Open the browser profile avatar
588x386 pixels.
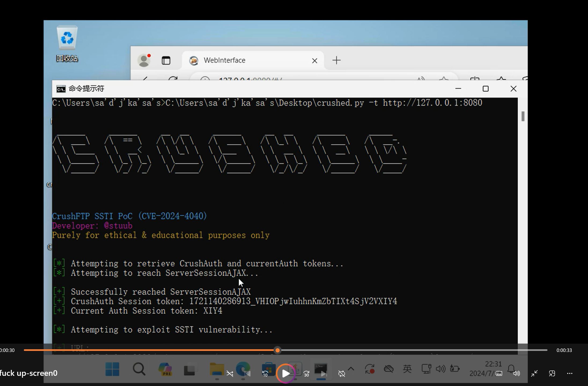(x=144, y=60)
